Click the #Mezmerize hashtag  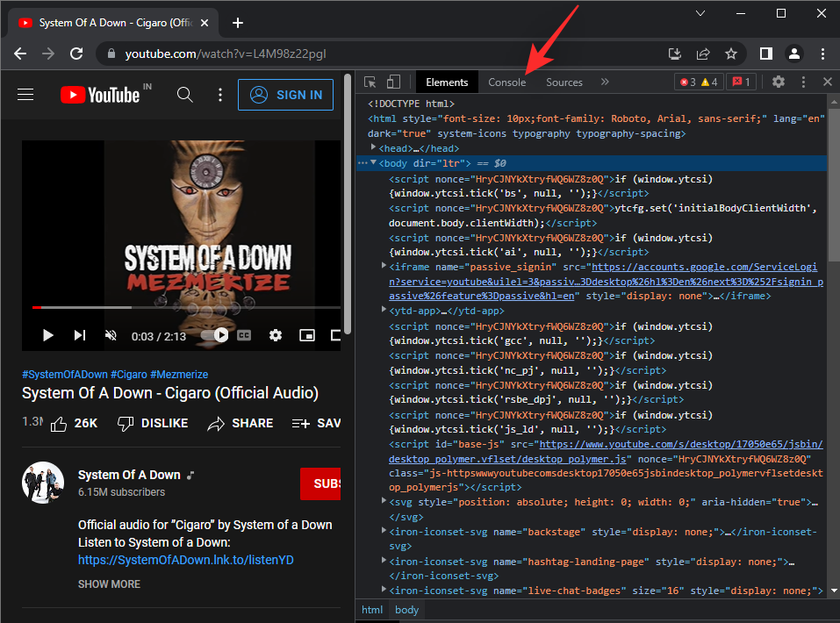[179, 375]
